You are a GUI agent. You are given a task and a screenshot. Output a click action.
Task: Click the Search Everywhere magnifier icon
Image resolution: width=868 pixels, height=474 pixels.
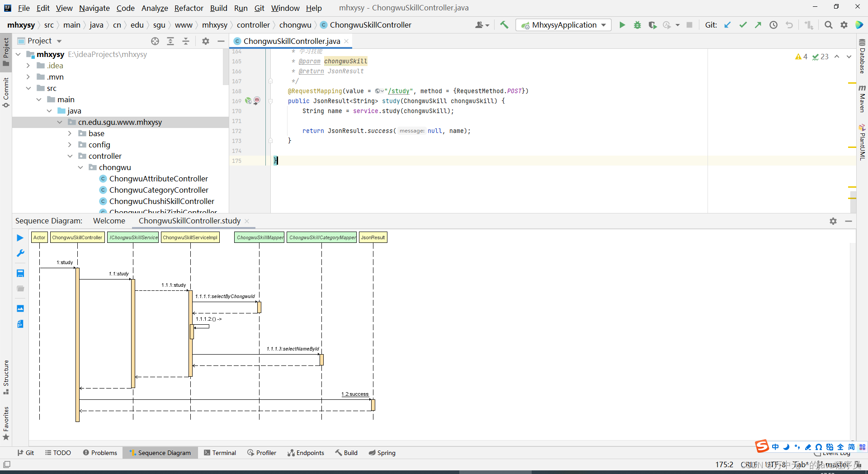coord(828,25)
